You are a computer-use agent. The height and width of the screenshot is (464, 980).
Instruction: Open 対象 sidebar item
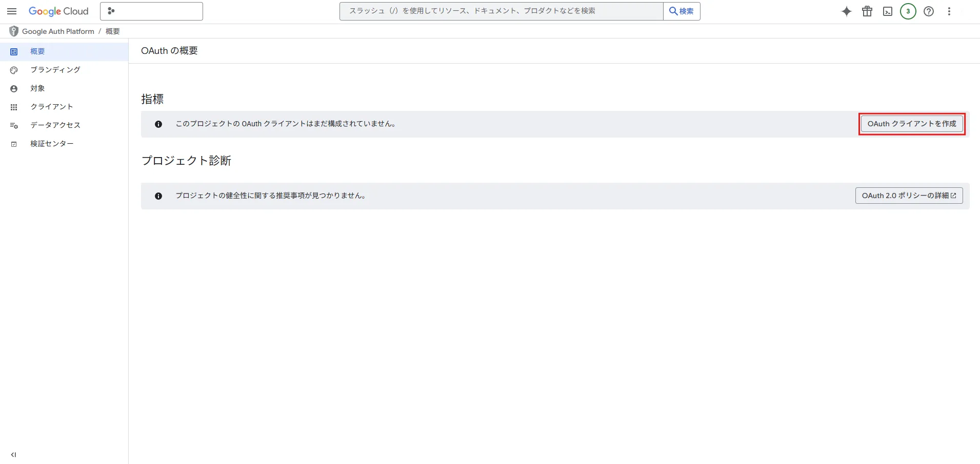64,88
